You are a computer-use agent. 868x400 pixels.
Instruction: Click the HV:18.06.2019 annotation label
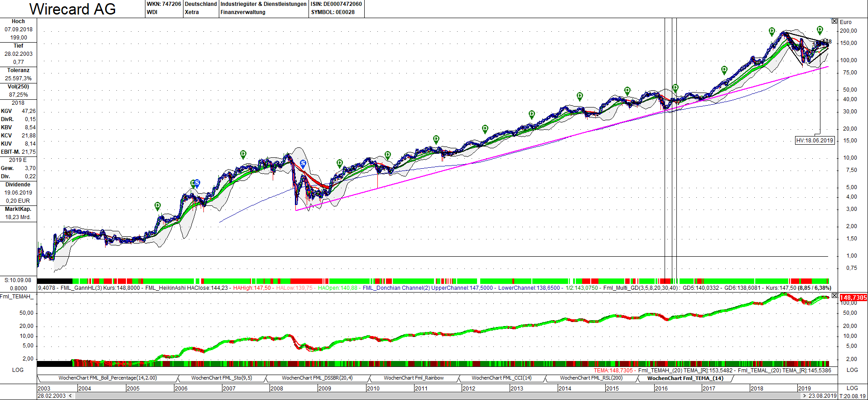[815, 141]
